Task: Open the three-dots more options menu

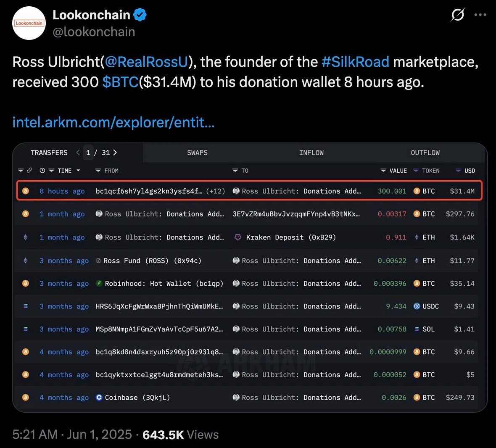Action: tap(480, 15)
